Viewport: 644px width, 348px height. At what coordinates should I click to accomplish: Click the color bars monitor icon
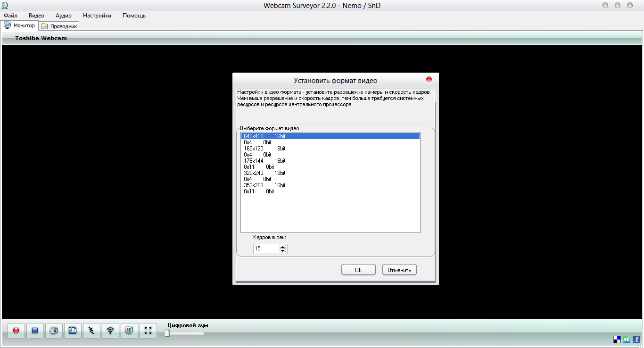(x=129, y=331)
